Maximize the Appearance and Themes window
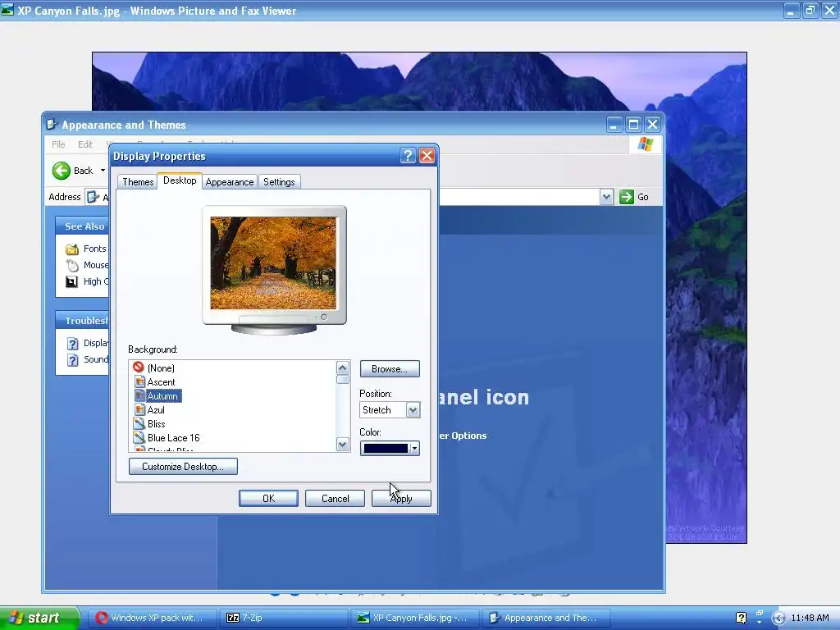Screen dimensions: 840x630 point(633,125)
